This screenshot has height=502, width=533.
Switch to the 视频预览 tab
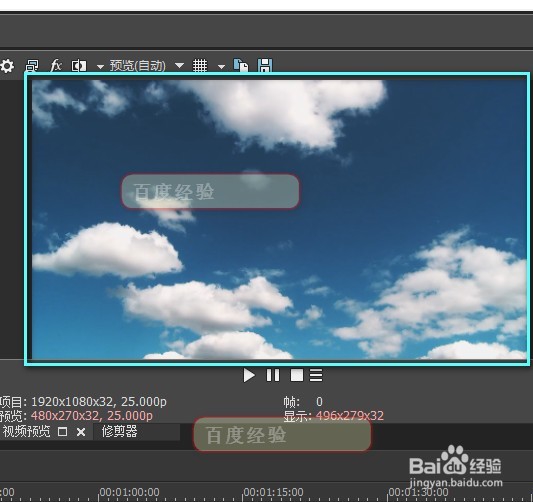(26, 432)
